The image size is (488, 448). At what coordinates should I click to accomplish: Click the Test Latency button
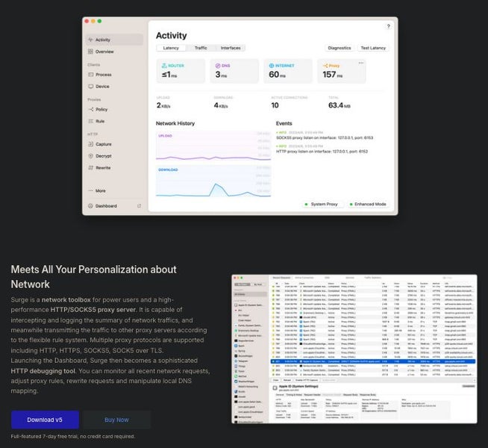click(373, 48)
